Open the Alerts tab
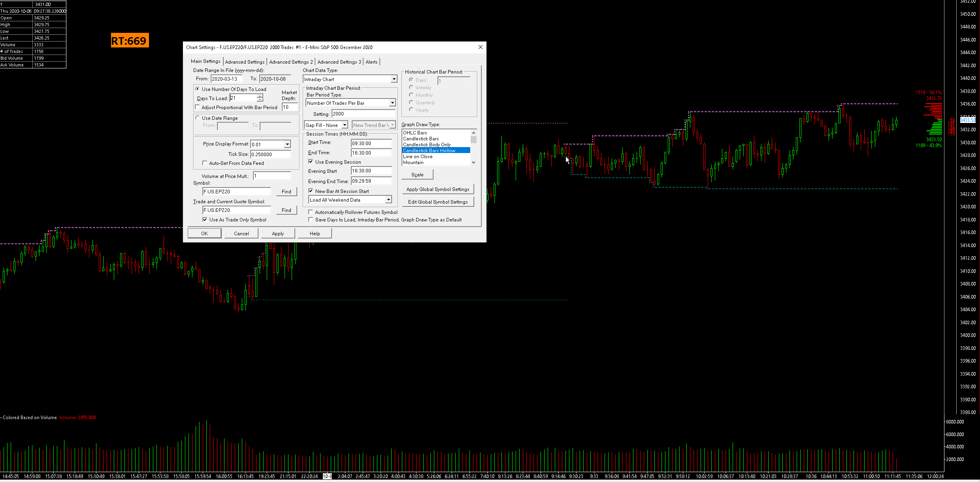980x482 pixels. point(371,62)
